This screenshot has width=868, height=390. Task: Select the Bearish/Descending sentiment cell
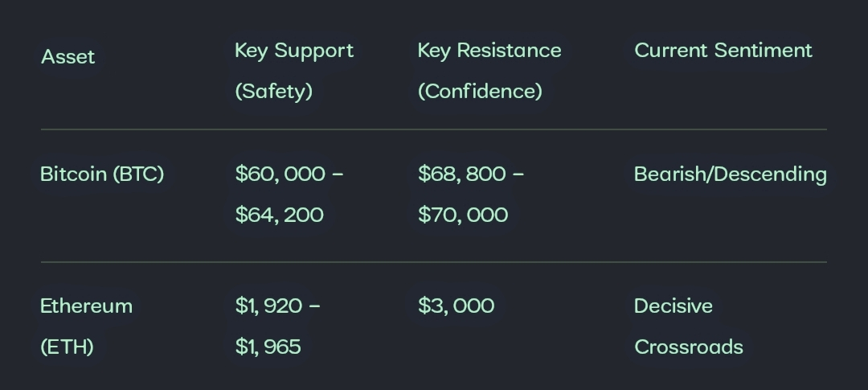pyautogui.click(x=730, y=174)
